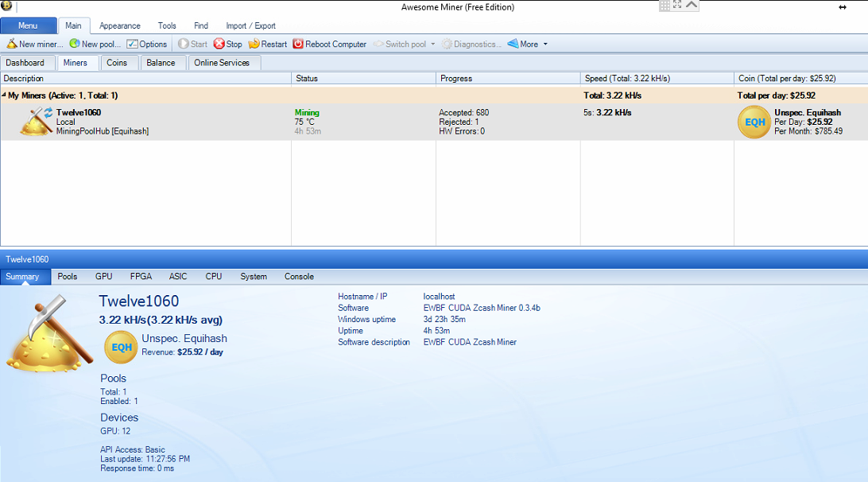Open the Switch pool dropdown arrow
The width and height of the screenshot is (868, 482).
[x=433, y=45]
